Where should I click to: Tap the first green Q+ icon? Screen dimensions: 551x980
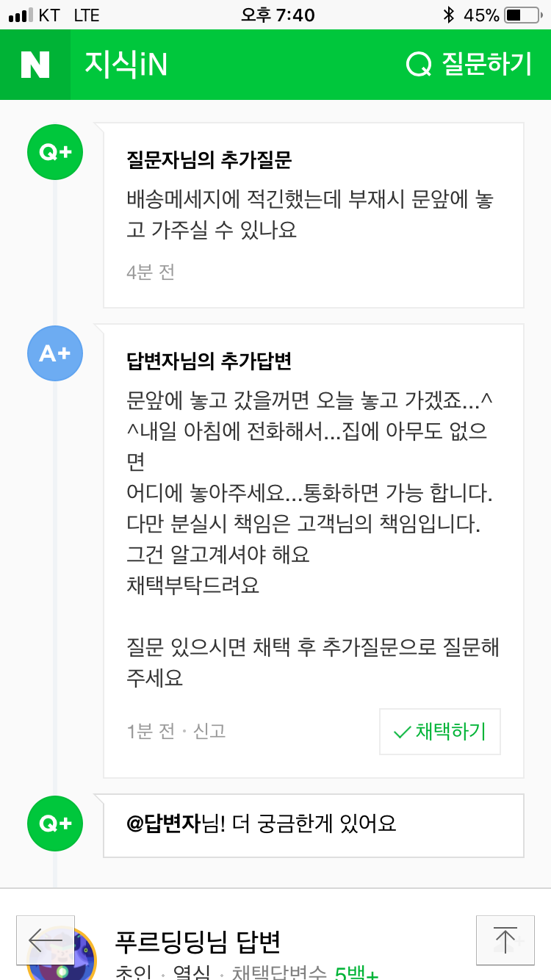click(55, 152)
